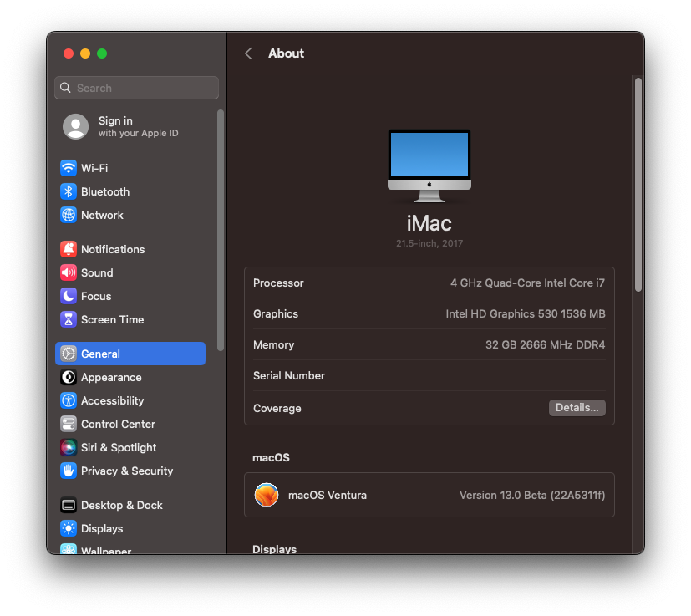691x616 pixels.
Task: Click the 32 GB memory value
Action: click(545, 344)
